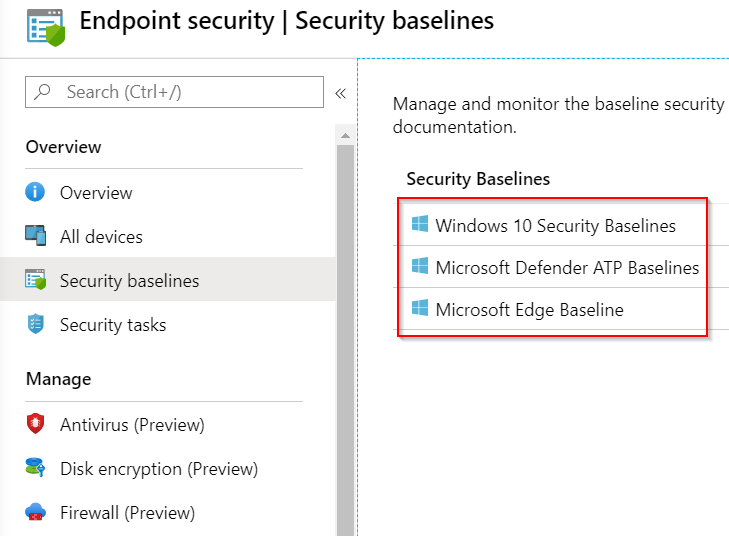729x536 pixels.
Task: Click the Security baselines shield icon in sidebar
Action: pos(35,279)
